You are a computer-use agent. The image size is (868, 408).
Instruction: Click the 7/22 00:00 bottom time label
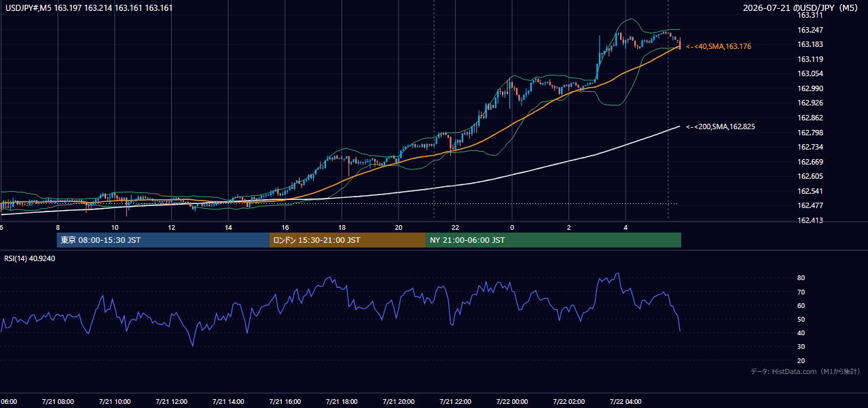[512, 402]
